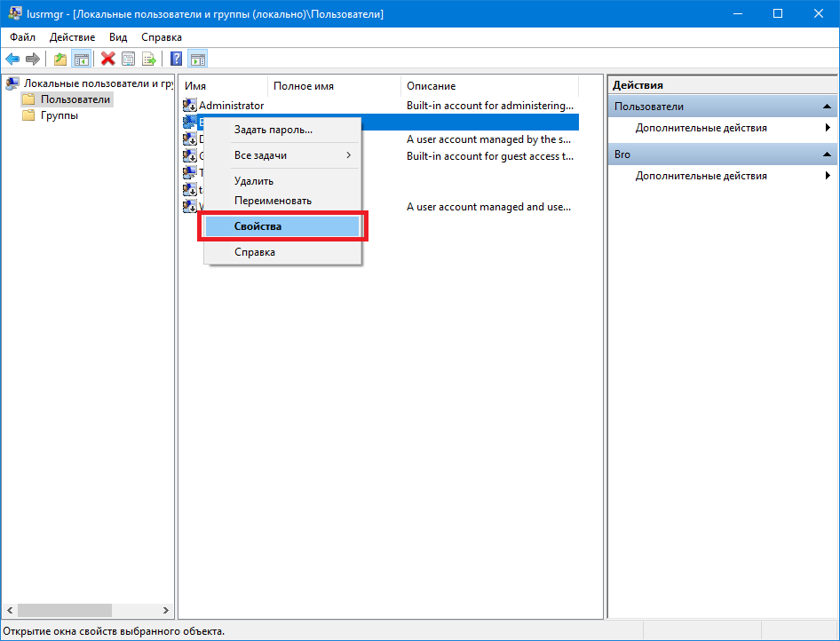Viewport: 840px width, 641px height.
Task: Toggle the Actions pane toolbar icon
Action: point(198,59)
